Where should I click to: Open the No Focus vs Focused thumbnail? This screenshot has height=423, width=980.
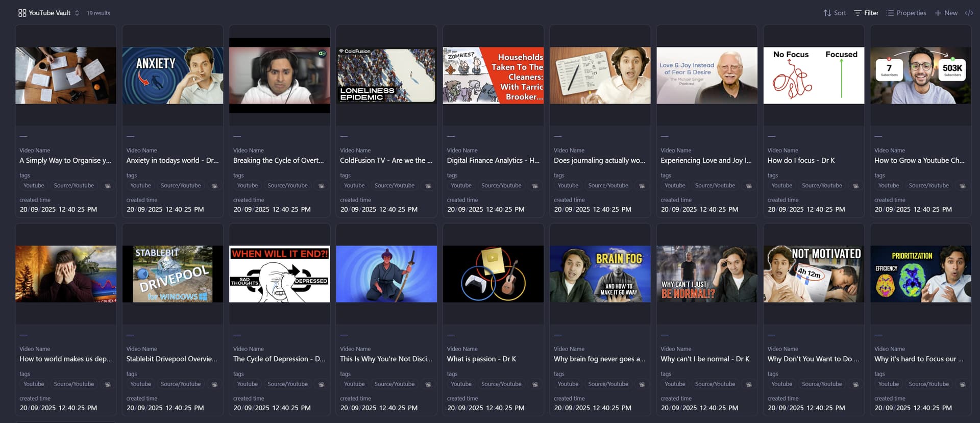814,76
